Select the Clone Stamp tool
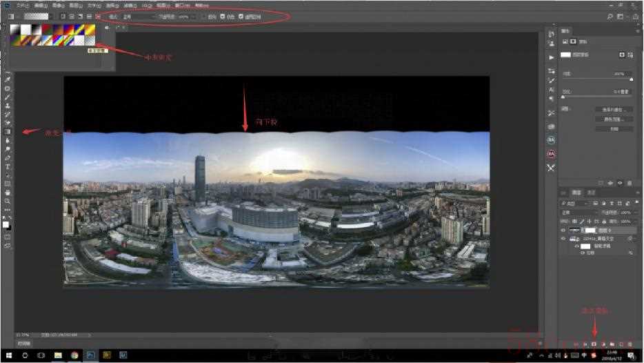The width and height of the screenshot is (644, 363). [8, 106]
